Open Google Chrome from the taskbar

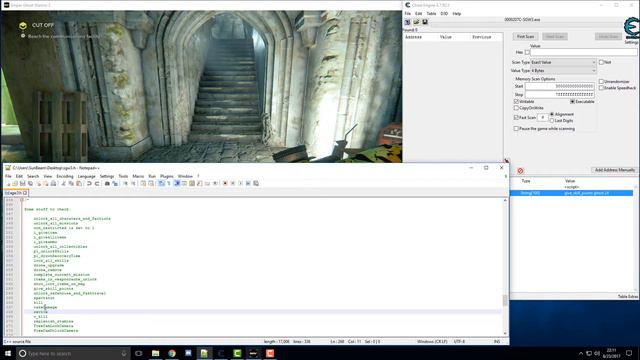[x=172, y=353]
